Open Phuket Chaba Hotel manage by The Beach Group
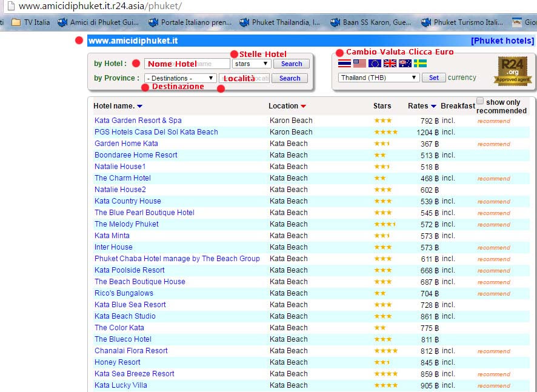The width and height of the screenshot is (537, 392). [177, 259]
